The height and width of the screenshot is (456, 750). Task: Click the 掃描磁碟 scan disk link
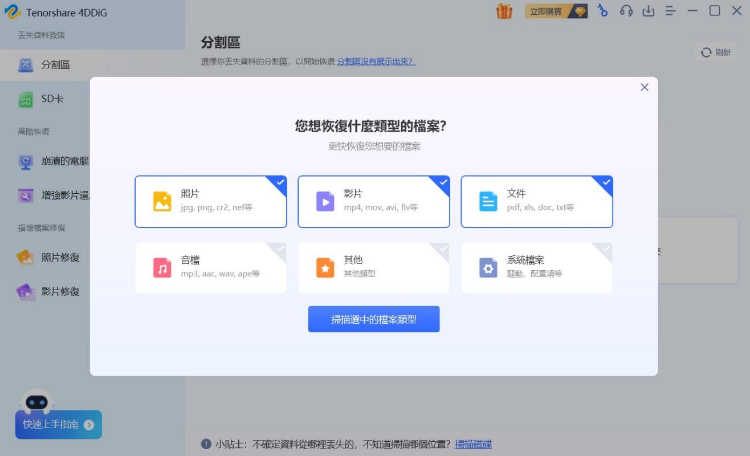tap(473, 444)
